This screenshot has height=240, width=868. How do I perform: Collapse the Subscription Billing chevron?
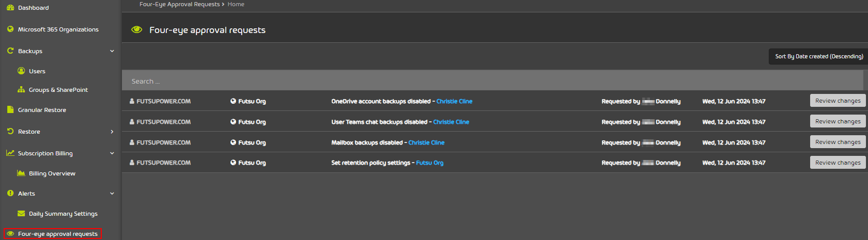112,153
